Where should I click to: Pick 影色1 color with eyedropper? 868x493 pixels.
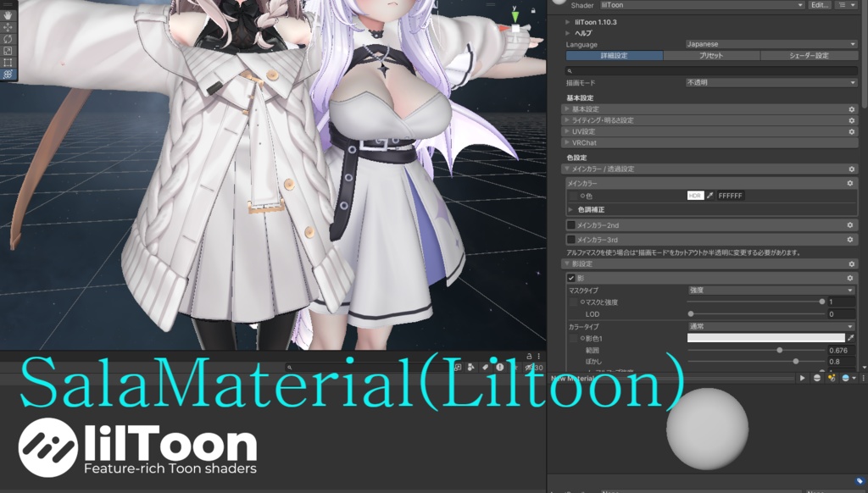pyautogui.click(x=851, y=338)
